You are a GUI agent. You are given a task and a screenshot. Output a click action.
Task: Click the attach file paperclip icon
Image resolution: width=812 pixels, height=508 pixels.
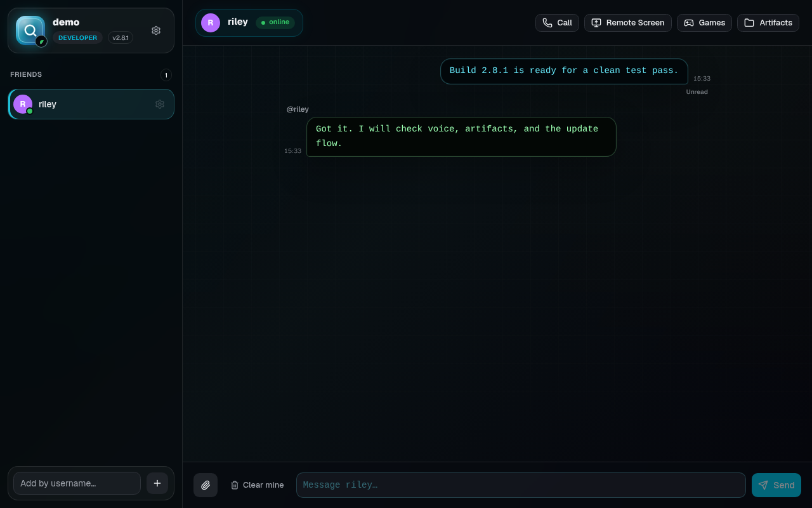tap(206, 485)
